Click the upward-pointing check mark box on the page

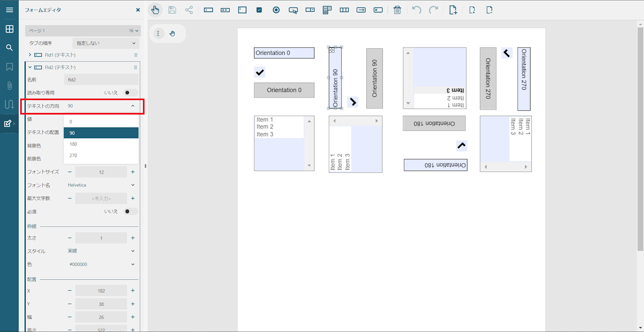coord(462,146)
